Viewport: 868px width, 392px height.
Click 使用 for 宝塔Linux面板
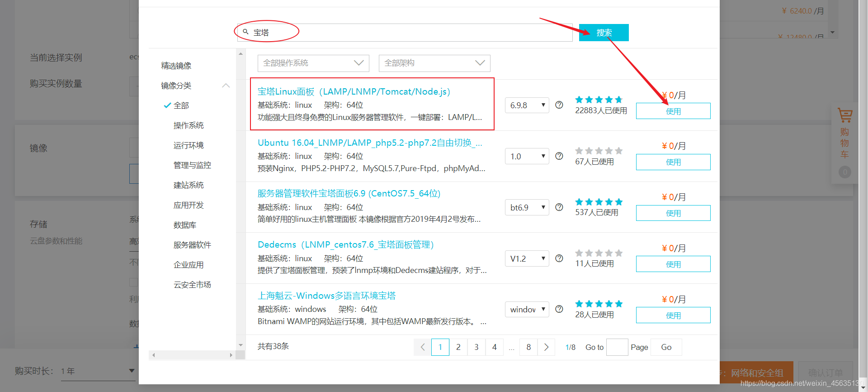(673, 111)
